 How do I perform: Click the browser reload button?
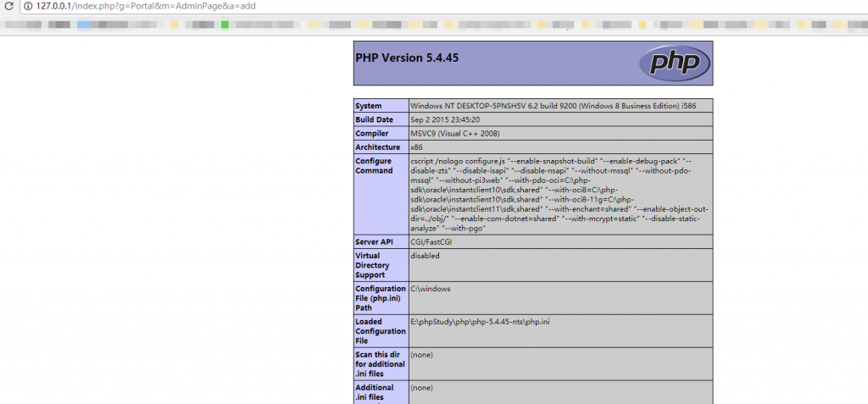[9, 6]
